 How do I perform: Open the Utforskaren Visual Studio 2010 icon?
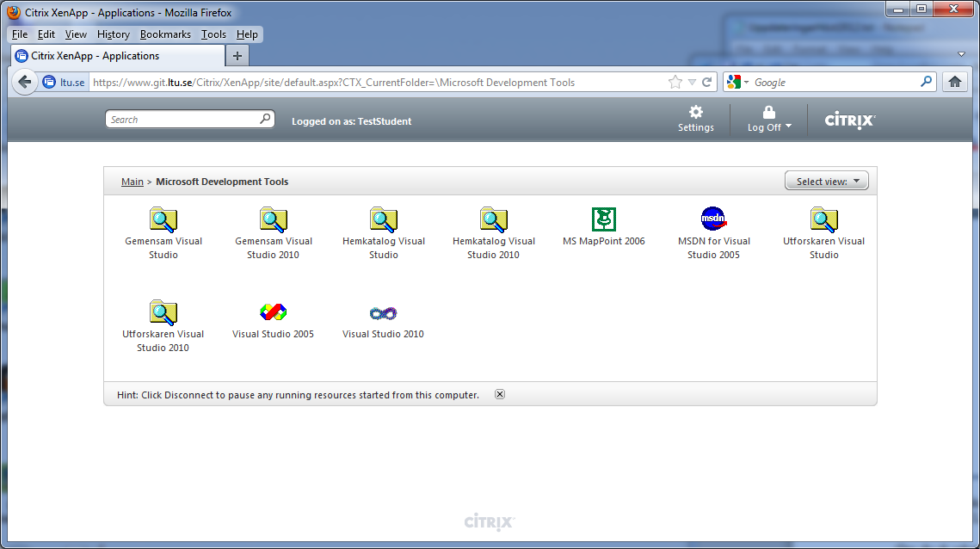tap(163, 312)
